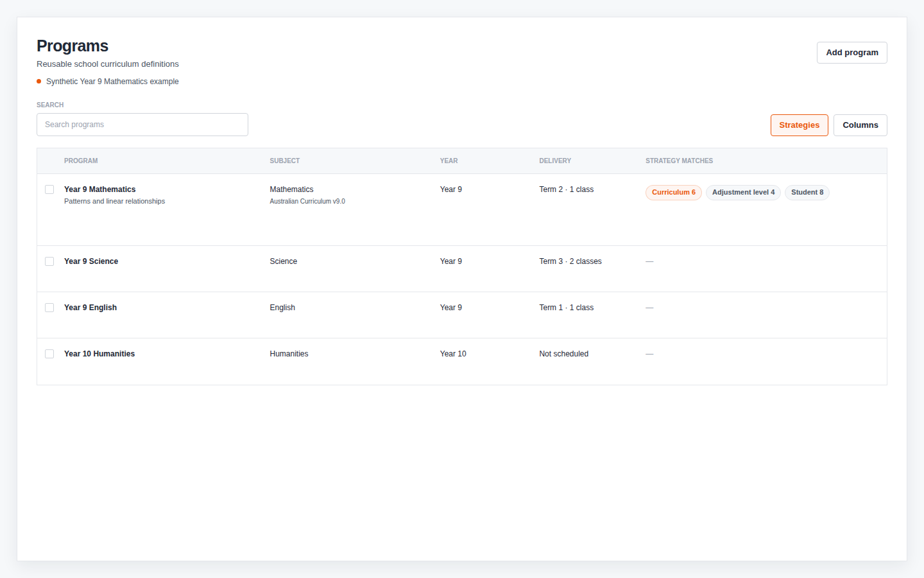The image size is (924, 578).
Task: Focus the Search programs input field
Action: (x=142, y=125)
